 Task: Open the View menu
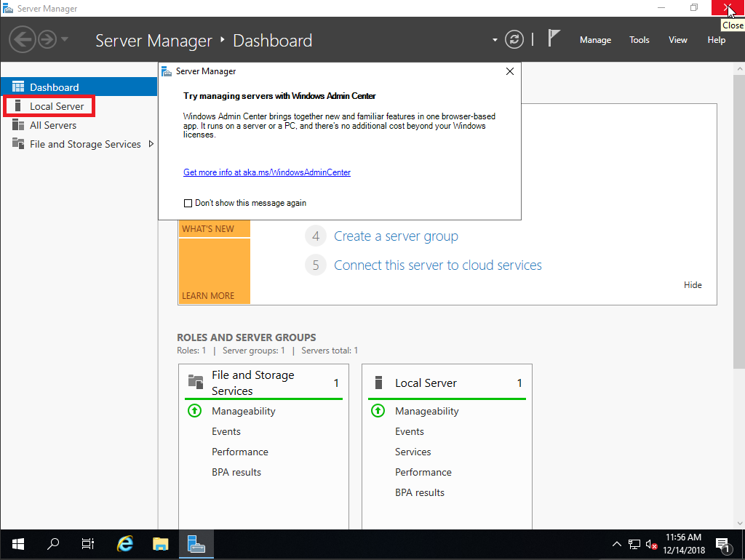coord(677,40)
